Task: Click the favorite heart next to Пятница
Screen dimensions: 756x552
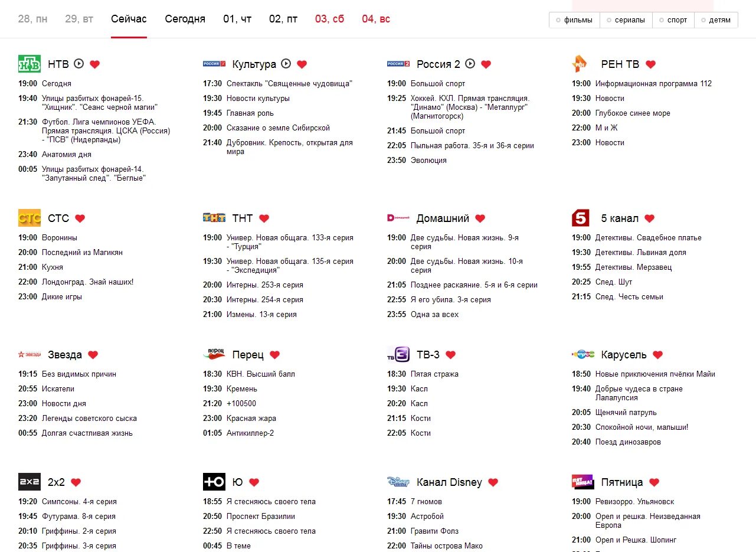Action: 654,482
